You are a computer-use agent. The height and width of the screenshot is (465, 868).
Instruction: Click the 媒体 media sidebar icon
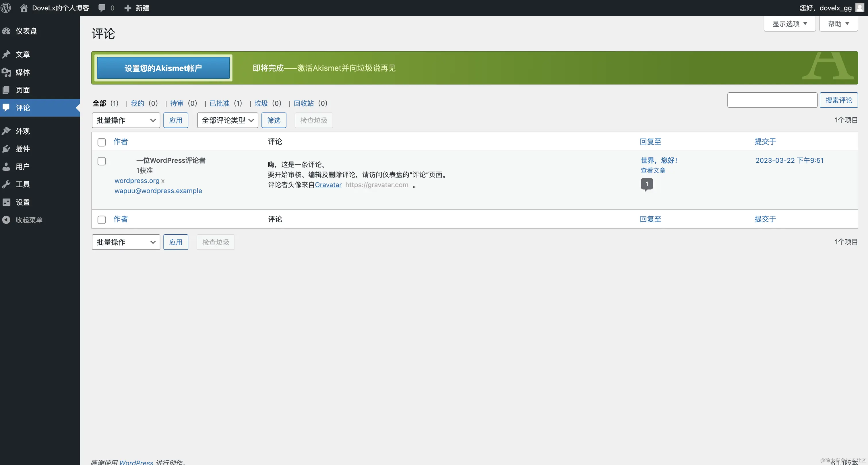(6, 72)
